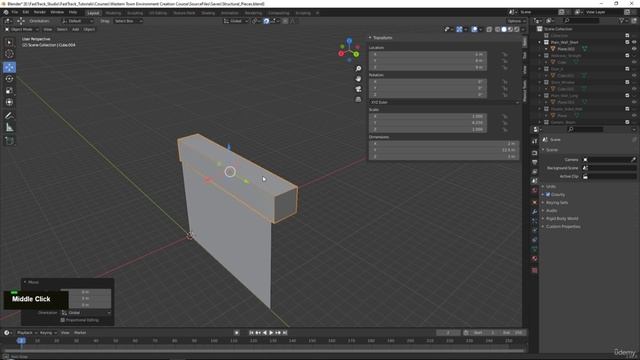Switch to solid viewport shading

[504, 29]
